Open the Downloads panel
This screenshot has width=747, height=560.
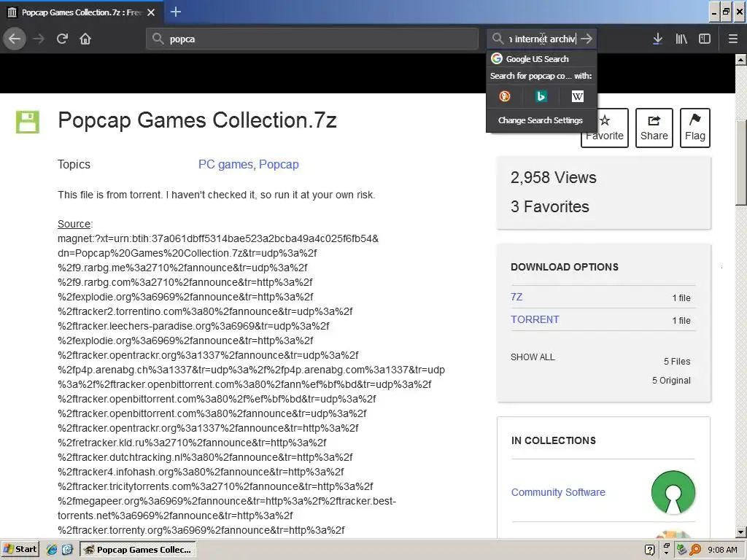(657, 39)
